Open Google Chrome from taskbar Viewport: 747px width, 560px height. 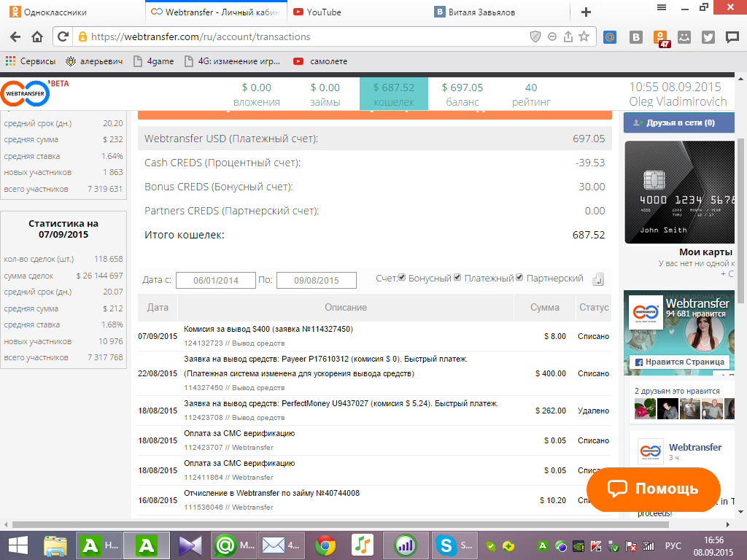(x=325, y=545)
